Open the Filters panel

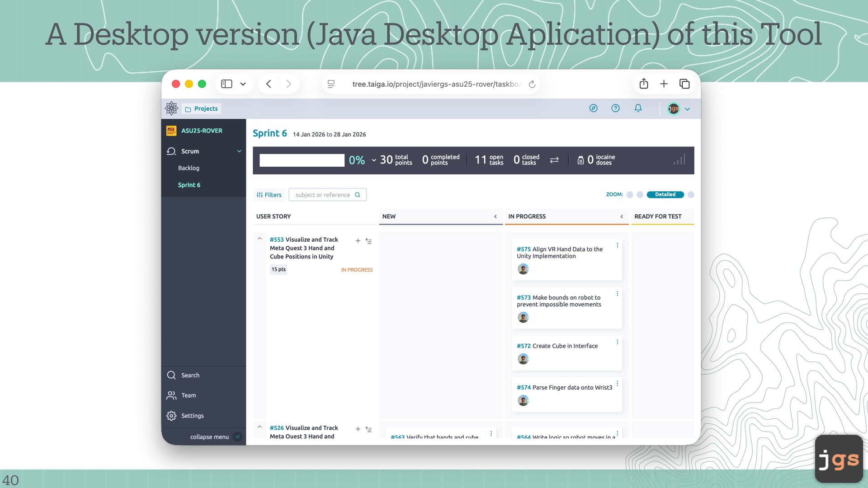tap(269, 195)
